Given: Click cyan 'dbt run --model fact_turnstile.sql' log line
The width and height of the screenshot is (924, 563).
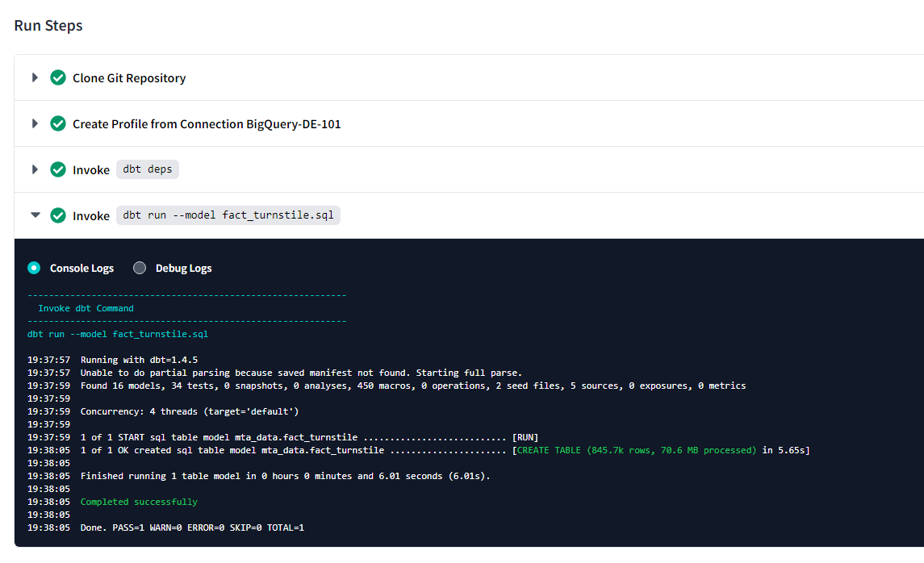Looking at the screenshot, I should (x=118, y=334).
